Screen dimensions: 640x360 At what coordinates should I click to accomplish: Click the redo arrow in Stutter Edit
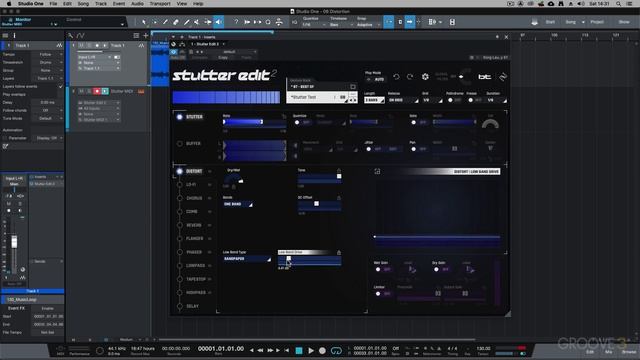pyautogui.click(x=410, y=77)
